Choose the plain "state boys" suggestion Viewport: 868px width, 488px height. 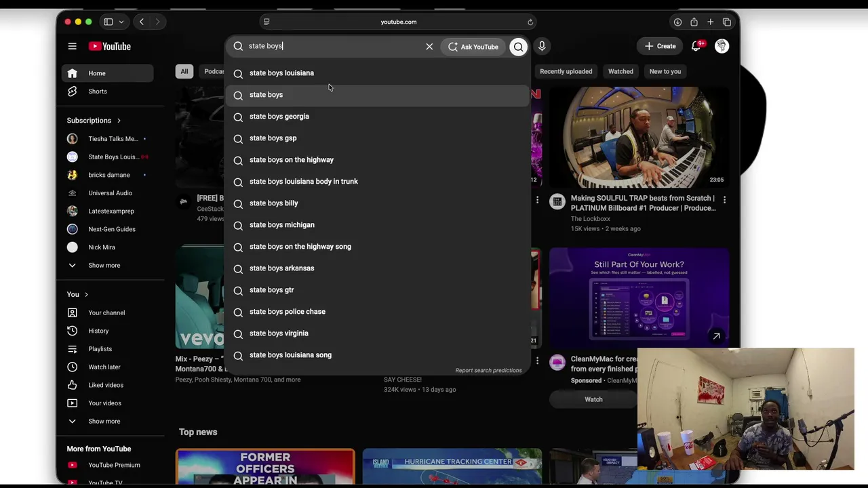[x=377, y=95]
